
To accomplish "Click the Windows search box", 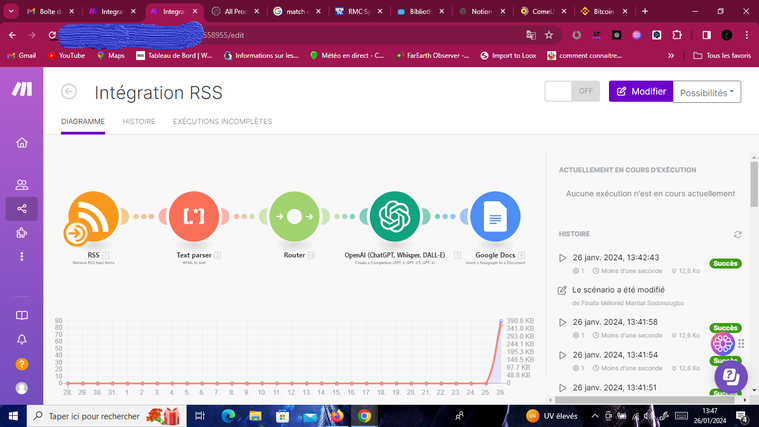I will coord(106,416).
